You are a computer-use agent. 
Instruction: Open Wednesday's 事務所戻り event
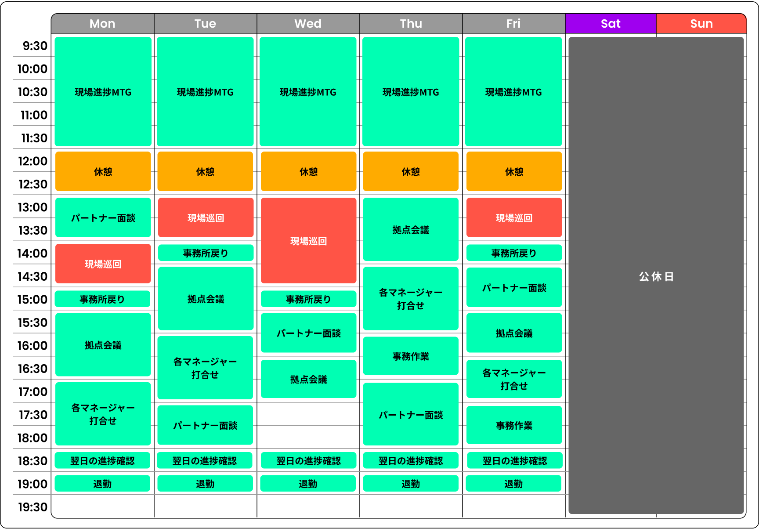coord(308,299)
